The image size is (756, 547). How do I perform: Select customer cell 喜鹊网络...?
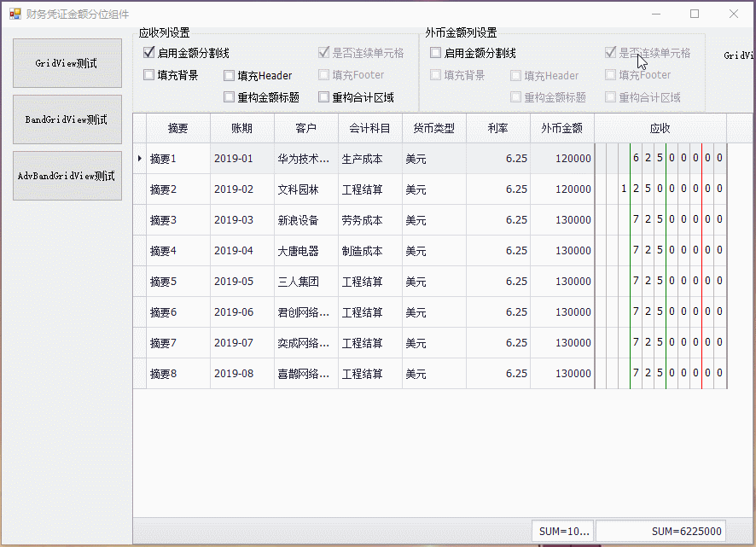[x=306, y=374]
